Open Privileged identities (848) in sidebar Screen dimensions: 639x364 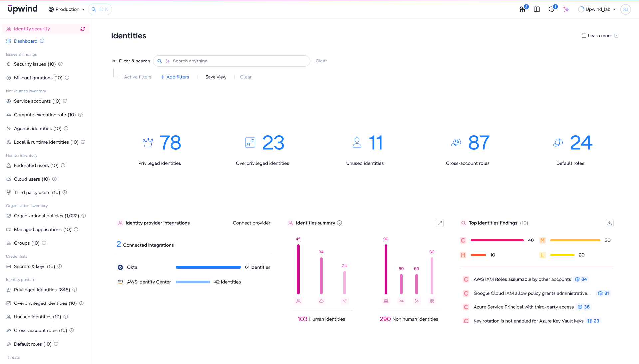(42, 290)
